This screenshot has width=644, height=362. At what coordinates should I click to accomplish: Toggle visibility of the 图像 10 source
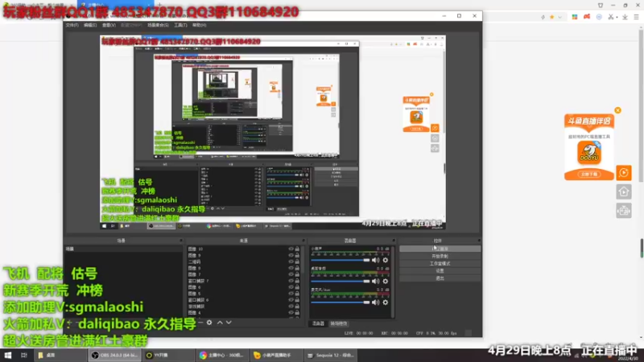[x=291, y=249]
